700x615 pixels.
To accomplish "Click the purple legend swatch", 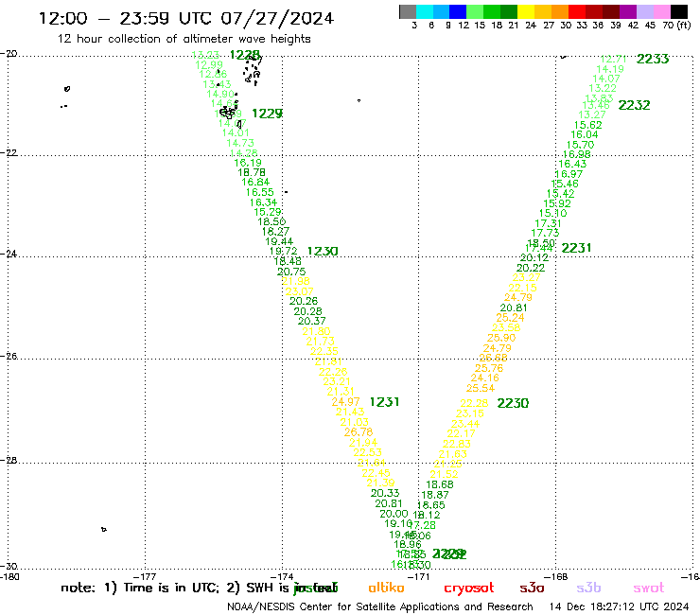I will pyautogui.click(x=628, y=11).
